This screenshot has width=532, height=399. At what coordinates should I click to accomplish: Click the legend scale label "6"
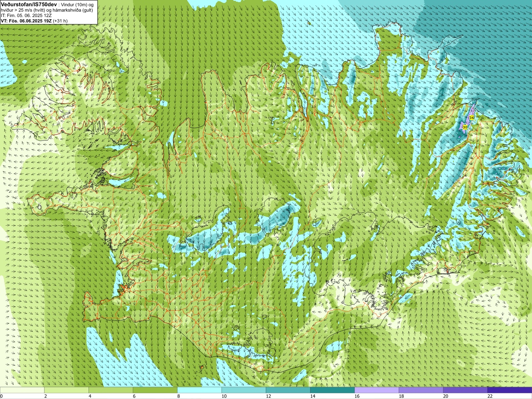134,396
